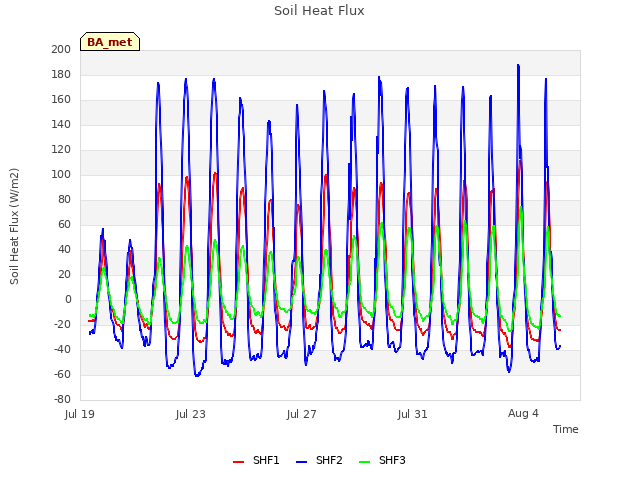Click the 200 y-axis tick label

tap(61, 49)
